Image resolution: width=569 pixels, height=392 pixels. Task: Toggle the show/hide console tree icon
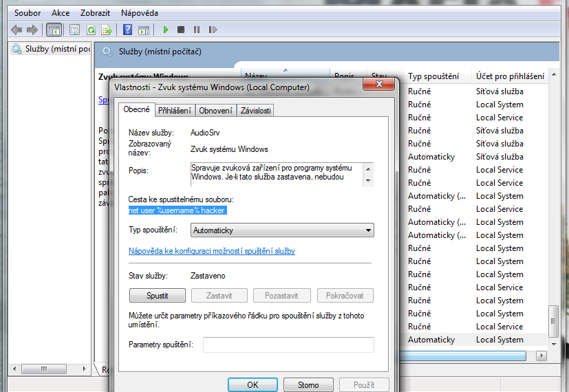pyautogui.click(x=54, y=30)
